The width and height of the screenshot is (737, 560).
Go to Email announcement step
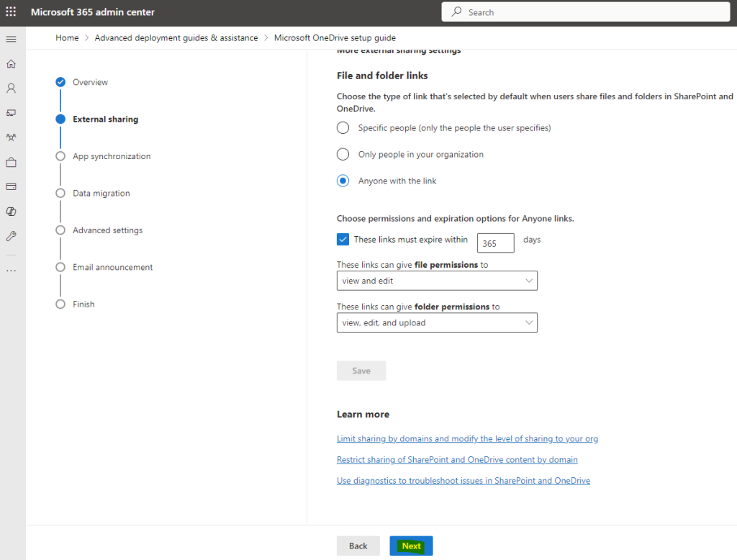(113, 267)
